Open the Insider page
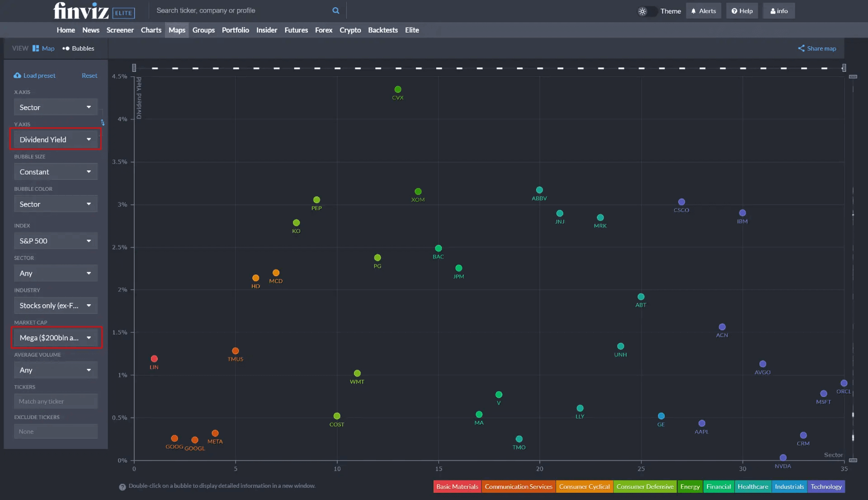 point(267,30)
